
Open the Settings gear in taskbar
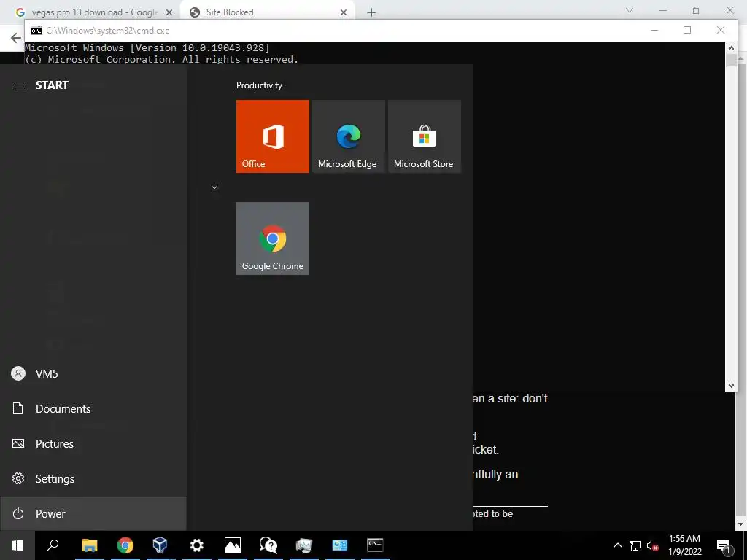(x=197, y=545)
